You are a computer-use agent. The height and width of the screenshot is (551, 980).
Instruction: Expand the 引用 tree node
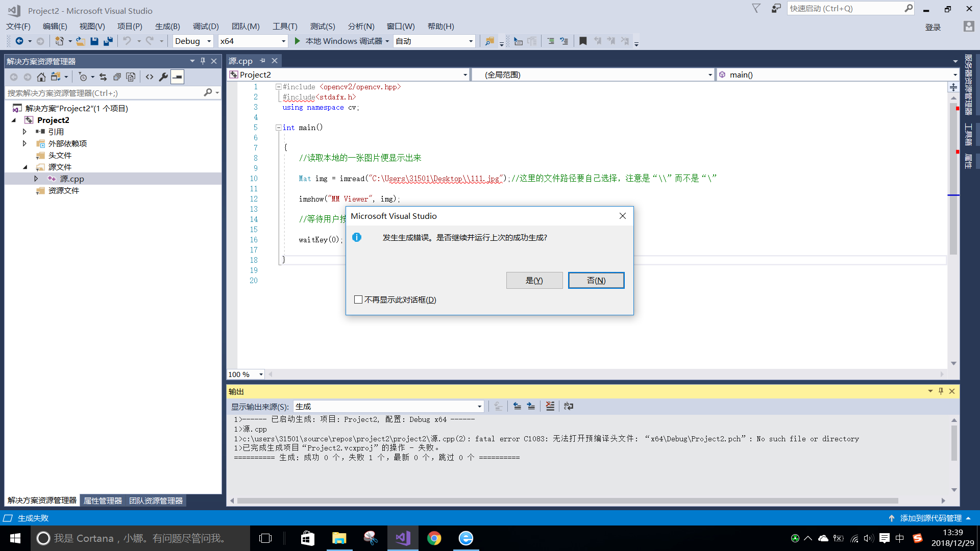[x=24, y=132]
